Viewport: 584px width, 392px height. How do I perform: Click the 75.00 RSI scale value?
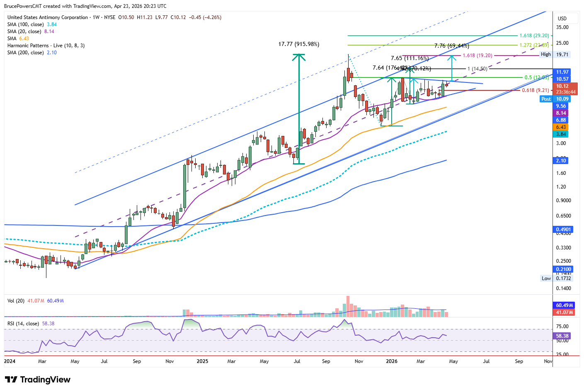(x=562, y=327)
